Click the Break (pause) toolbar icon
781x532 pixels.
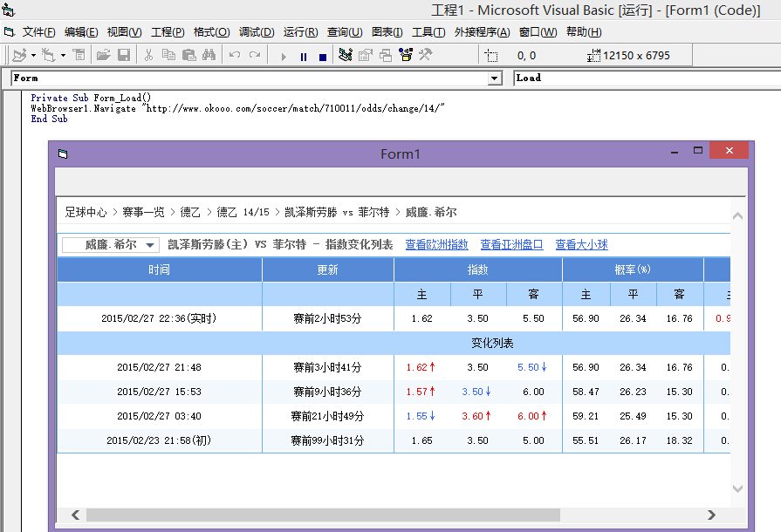[304, 55]
